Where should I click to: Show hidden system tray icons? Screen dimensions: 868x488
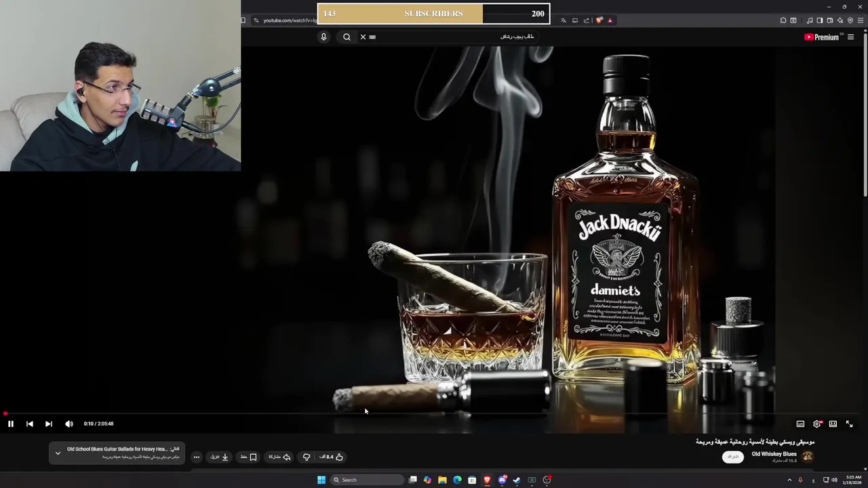pos(789,480)
